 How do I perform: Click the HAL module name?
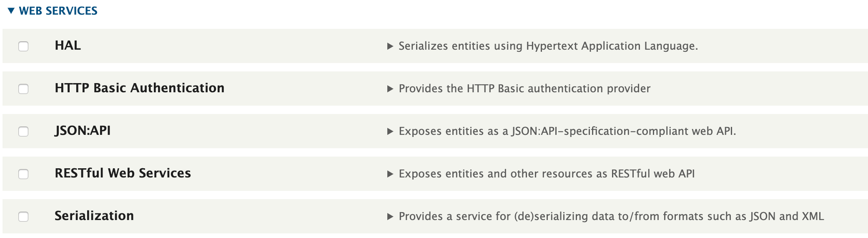(68, 46)
